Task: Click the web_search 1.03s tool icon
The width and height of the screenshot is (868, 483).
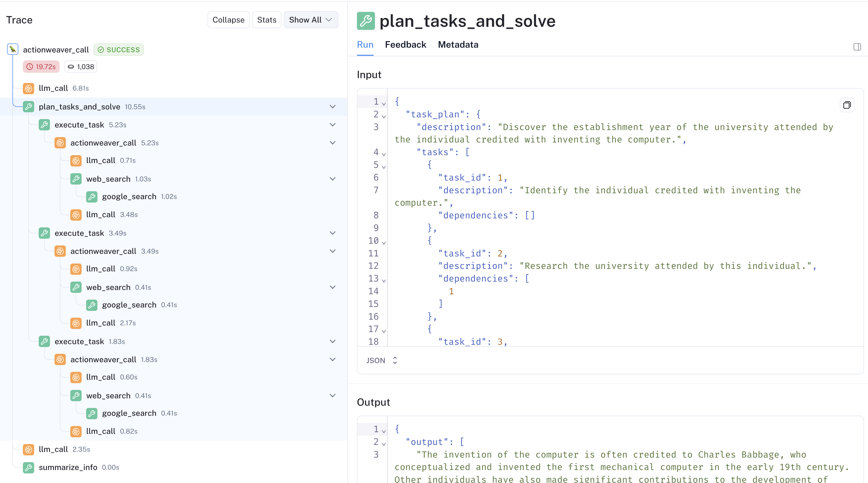Action: [76, 179]
